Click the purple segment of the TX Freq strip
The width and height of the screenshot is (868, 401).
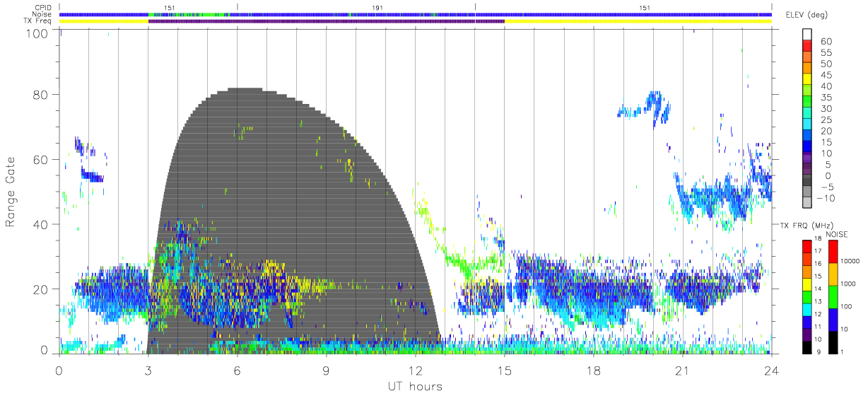point(327,21)
